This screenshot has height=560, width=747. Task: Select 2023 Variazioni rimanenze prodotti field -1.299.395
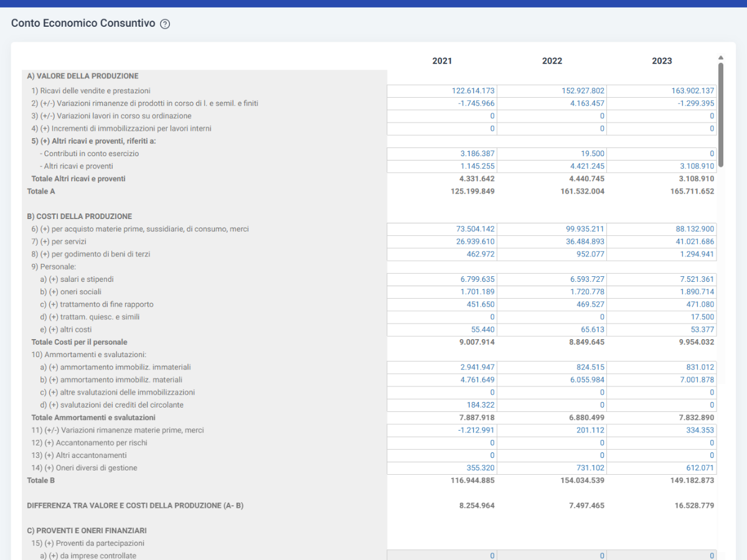click(x=662, y=104)
